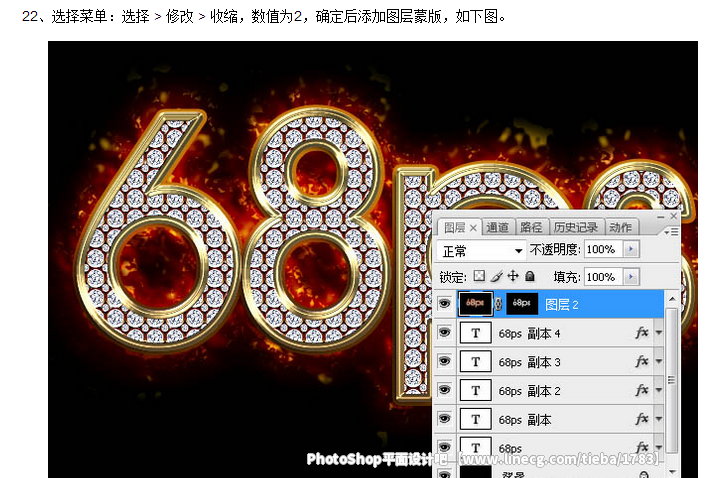Hide the 图层 2 layer with eye icon
Viewport: 715px width, 478px height.
pos(445,304)
